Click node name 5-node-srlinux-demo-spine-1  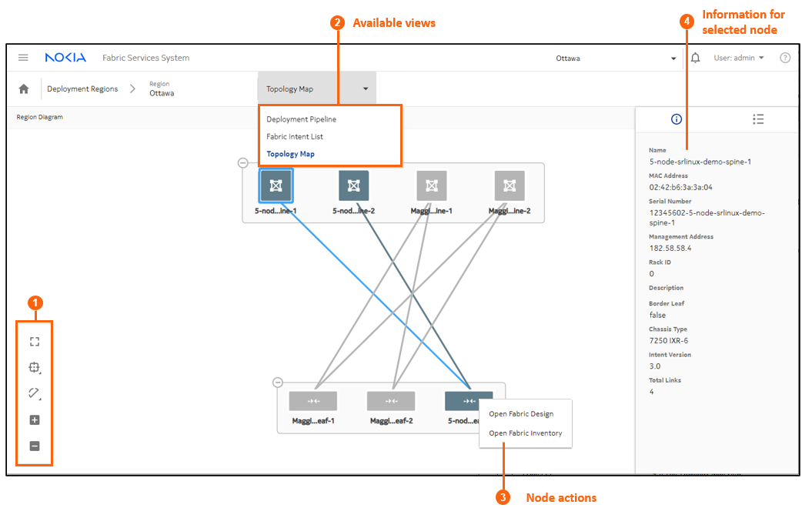(700, 162)
